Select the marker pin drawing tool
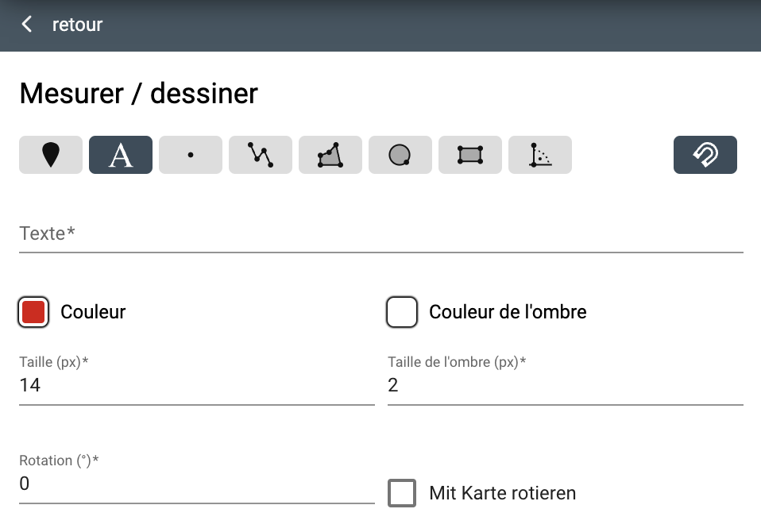Viewport: 761px width, 532px height. [x=51, y=155]
